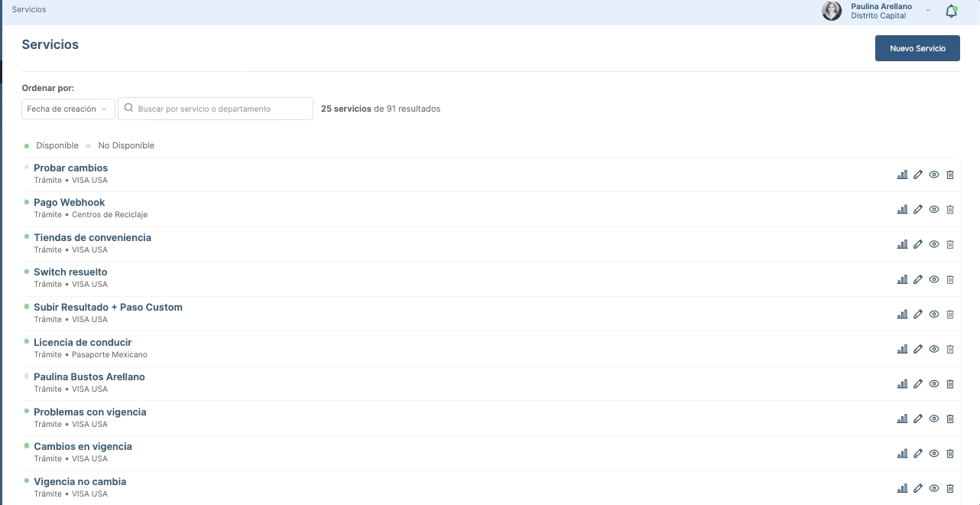Click the Nuevo Servicio button

tap(917, 48)
